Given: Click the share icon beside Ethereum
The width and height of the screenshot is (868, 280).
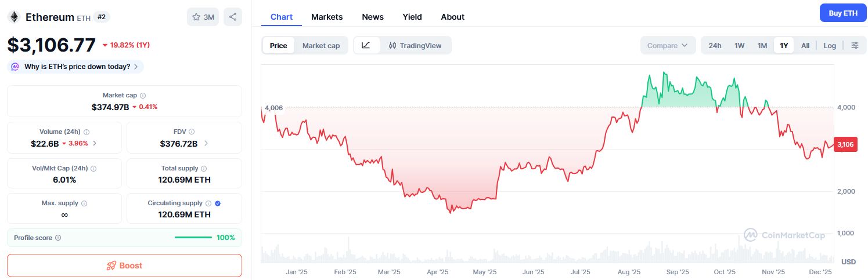Looking at the screenshot, I should click(x=233, y=17).
